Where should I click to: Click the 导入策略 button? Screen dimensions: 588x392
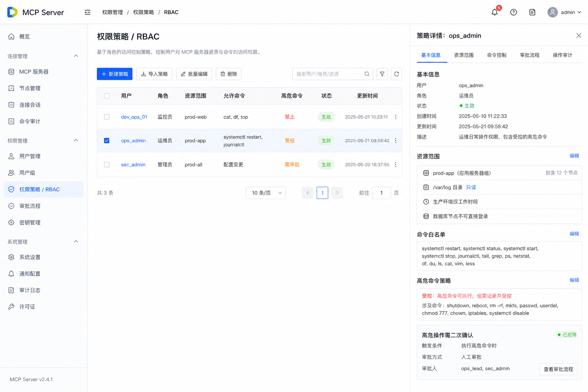coord(154,74)
